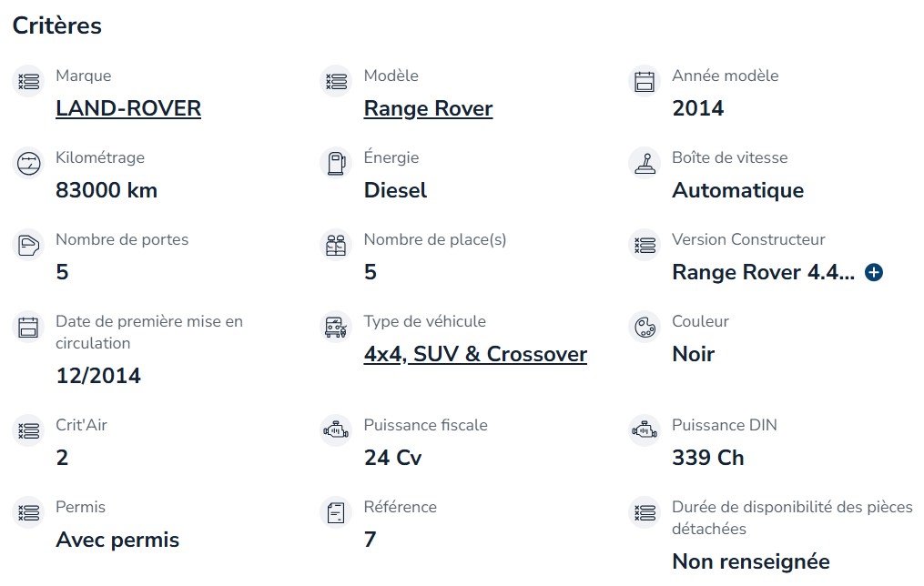Click the Critères section heading
Screen dimensions: 924x586
pyautogui.click(x=57, y=25)
